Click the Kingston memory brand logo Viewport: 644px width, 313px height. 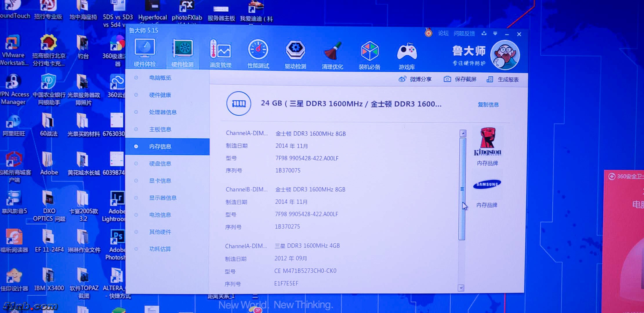coord(487,142)
